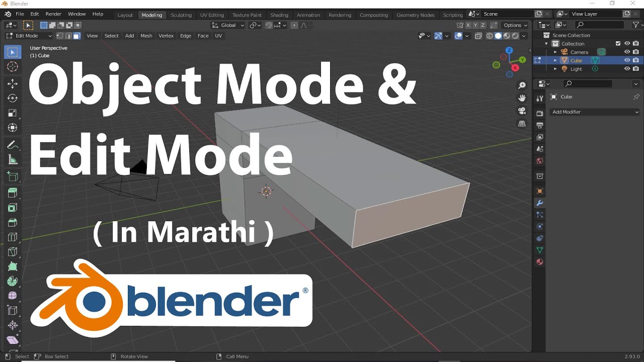
Task: Toggle Collection exclude checkbox
Action: pyautogui.click(x=618, y=44)
